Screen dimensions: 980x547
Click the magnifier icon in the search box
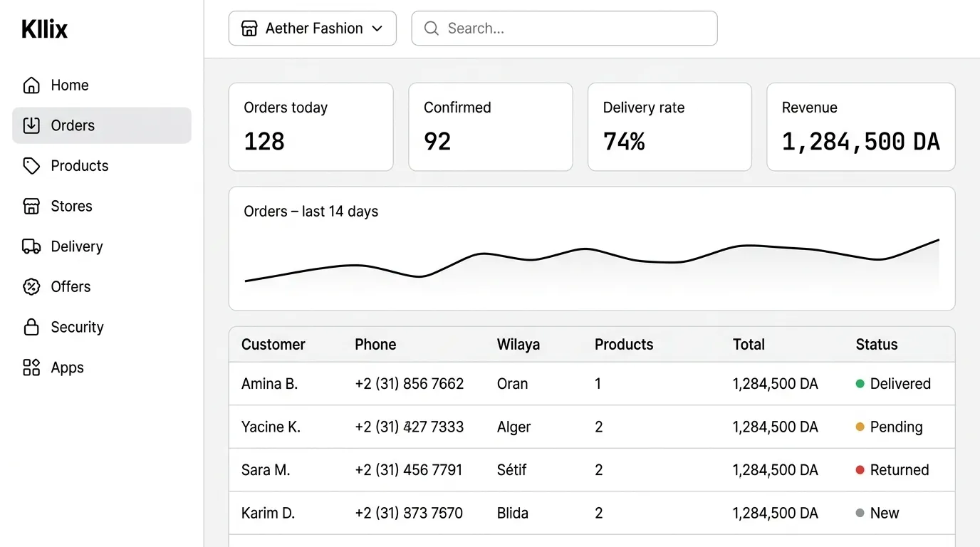coord(431,28)
